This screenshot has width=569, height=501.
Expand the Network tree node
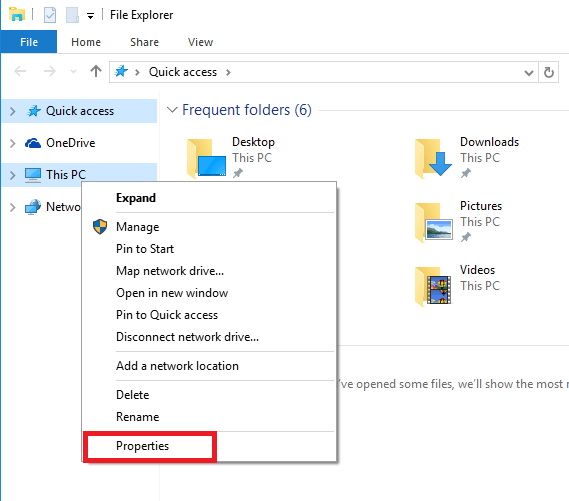pyautogui.click(x=13, y=207)
